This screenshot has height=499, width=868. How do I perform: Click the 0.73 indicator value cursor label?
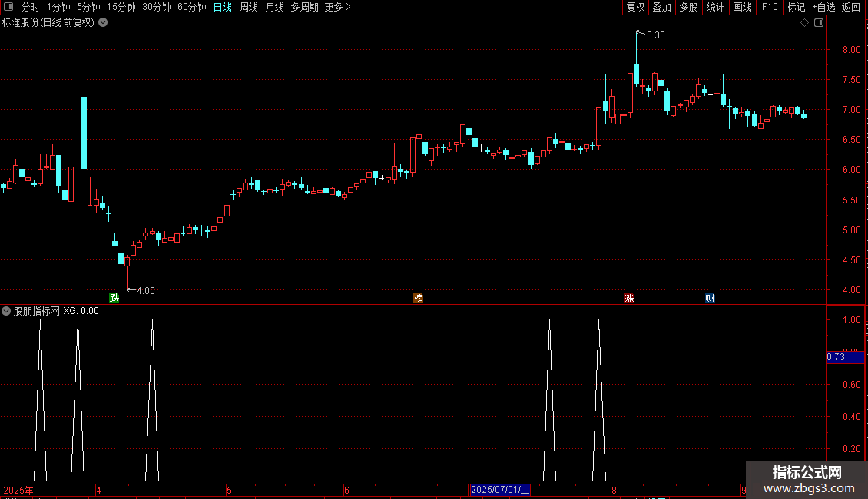point(845,357)
